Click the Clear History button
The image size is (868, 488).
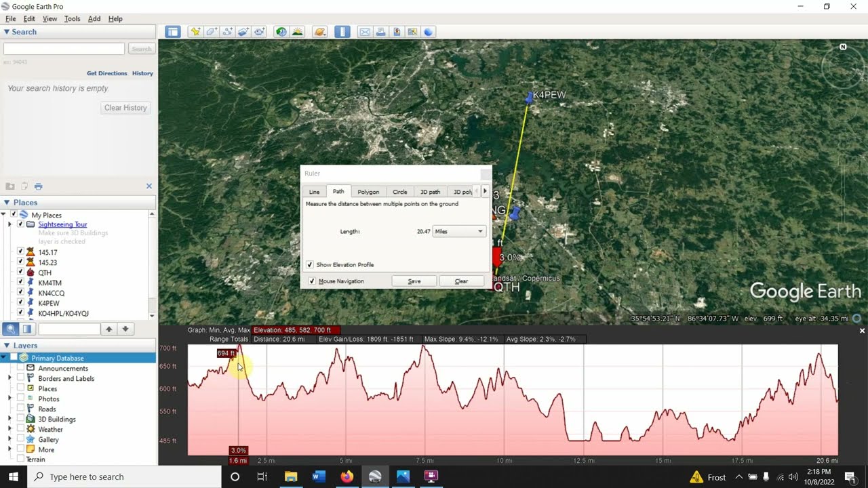click(125, 108)
